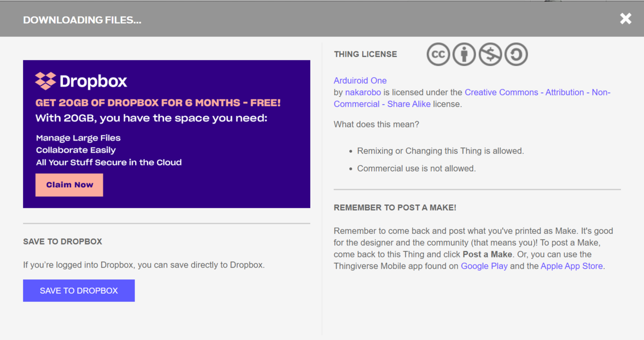Click the Share Alike circular arrow icon
This screenshot has width=644, height=340.
tap(516, 54)
